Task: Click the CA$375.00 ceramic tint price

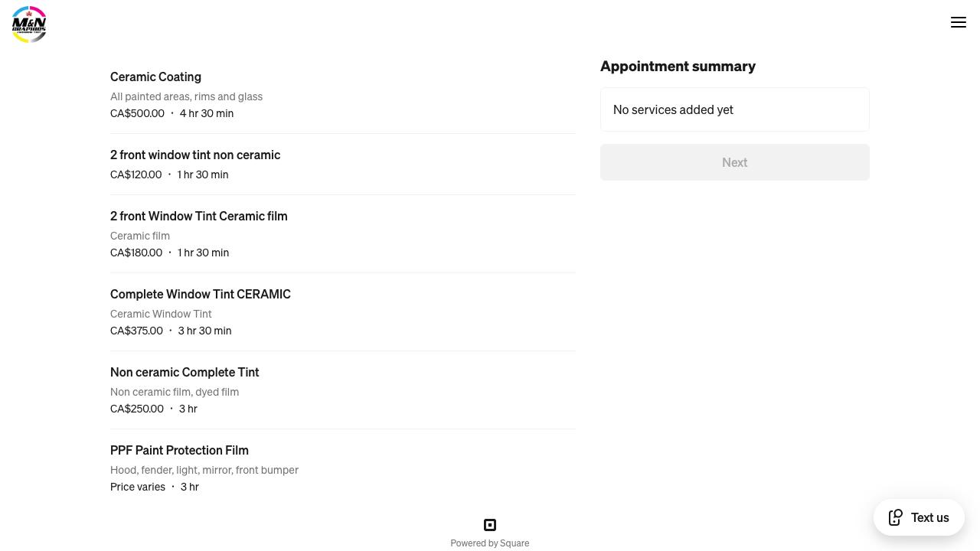Action: 137,331
